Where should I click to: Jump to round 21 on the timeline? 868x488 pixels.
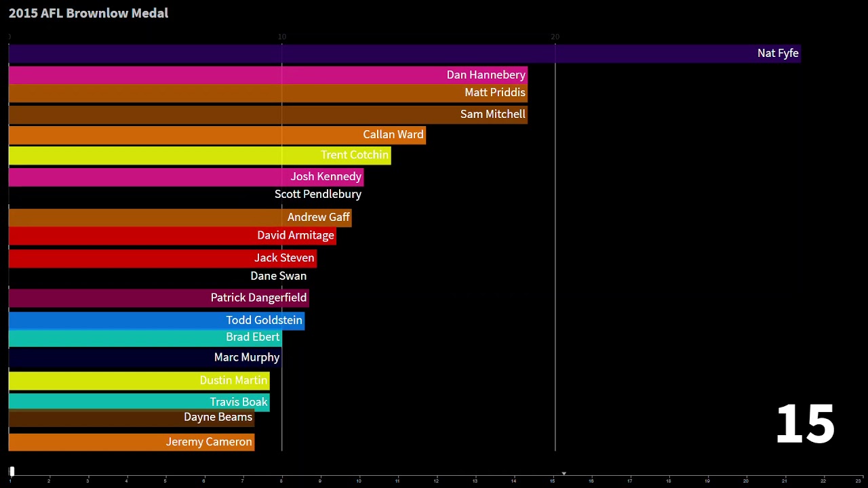pos(785,481)
